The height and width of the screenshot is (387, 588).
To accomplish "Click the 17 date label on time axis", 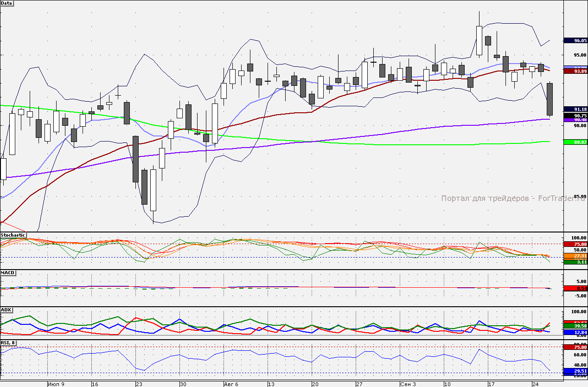I will pyautogui.click(x=492, y=384).
